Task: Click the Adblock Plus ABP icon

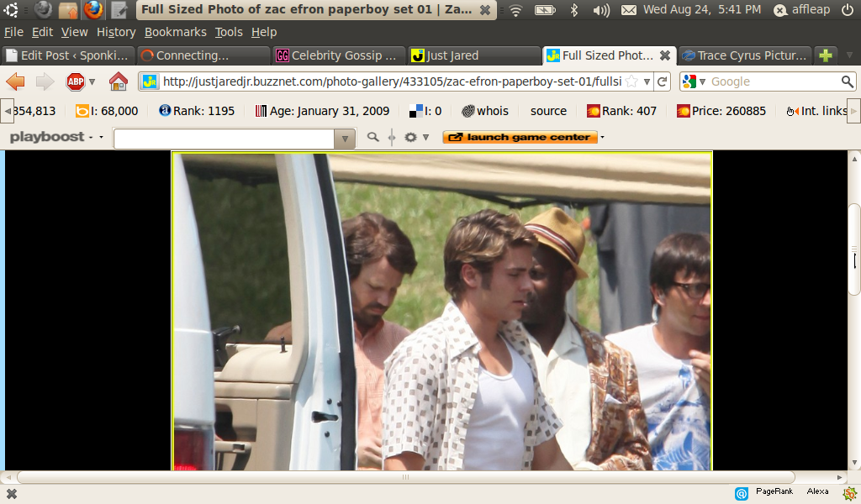Action: [75, 81]
